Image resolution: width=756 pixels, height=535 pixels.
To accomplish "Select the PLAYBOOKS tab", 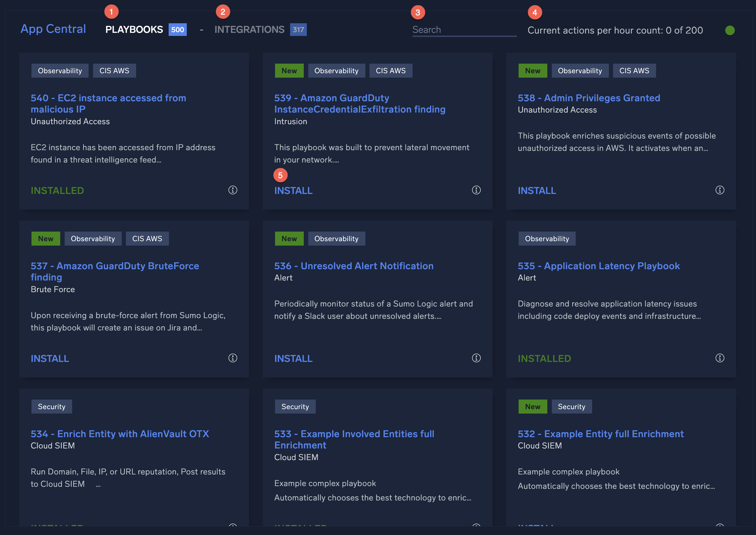I will [x=134, y=29].
